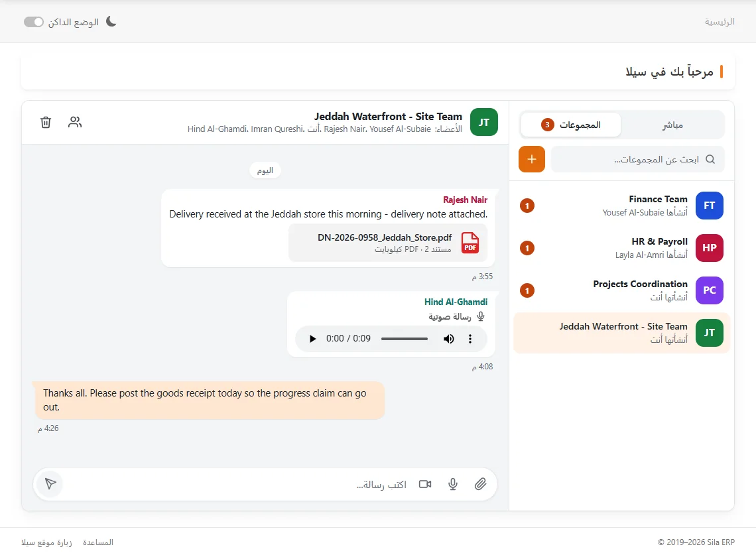This screenshot has width=756, height=557.
Task: Start recording with the microphone icon
Action: 453,483
